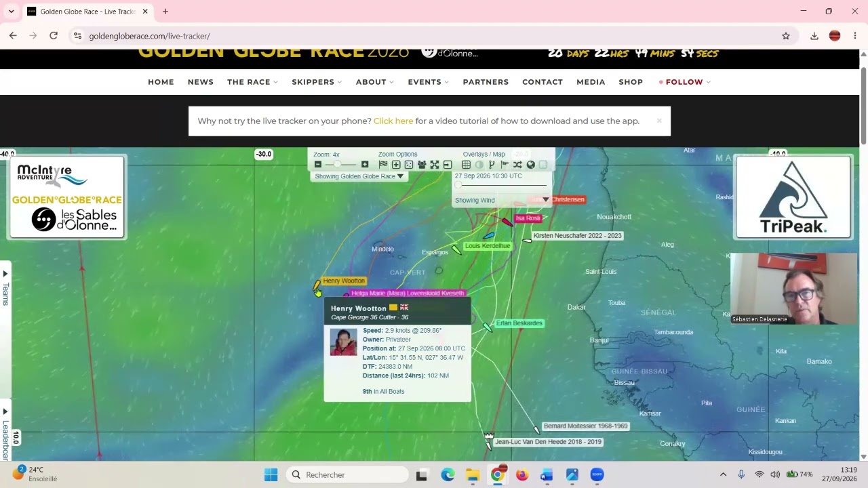Open Microsoft Edge from the taskbar
Image resolution: width=868 pixels, height=488 pixels.
pyautogui.click(x=448, y=474)
